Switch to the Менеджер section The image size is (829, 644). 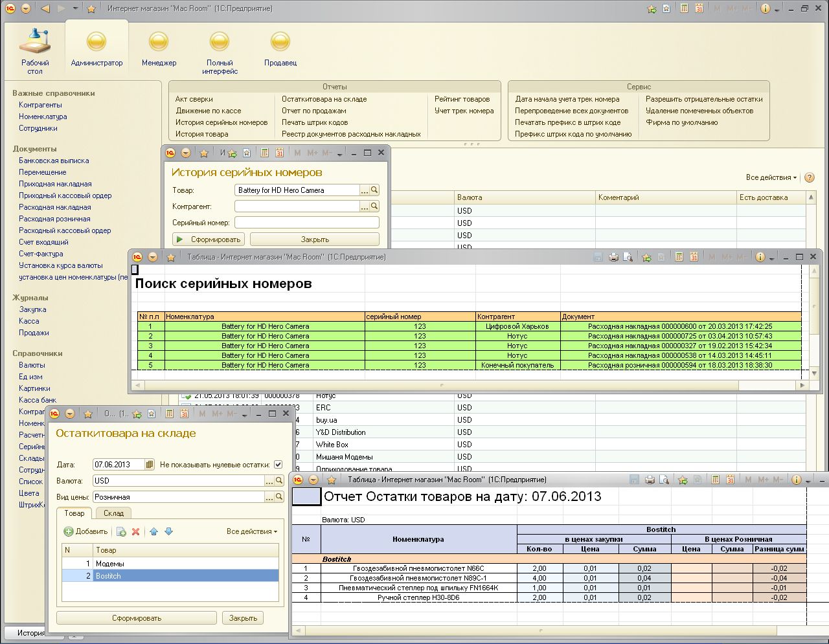[159, 50]
